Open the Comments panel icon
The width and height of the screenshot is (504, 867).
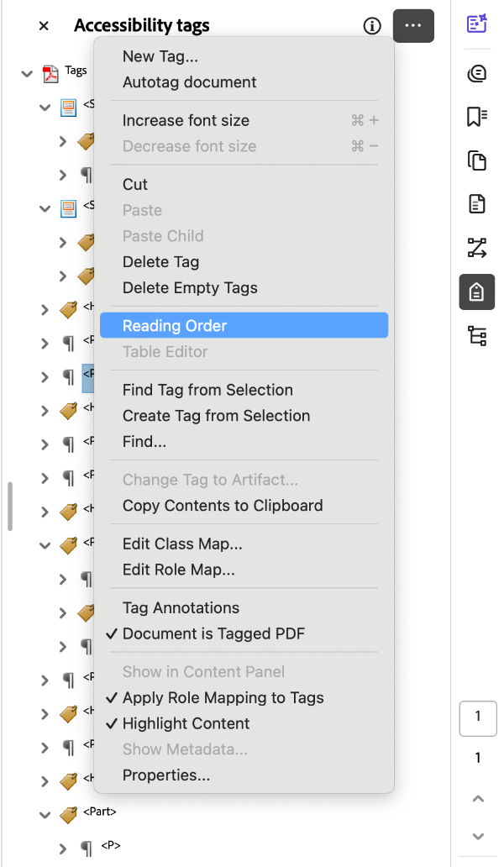476,72
